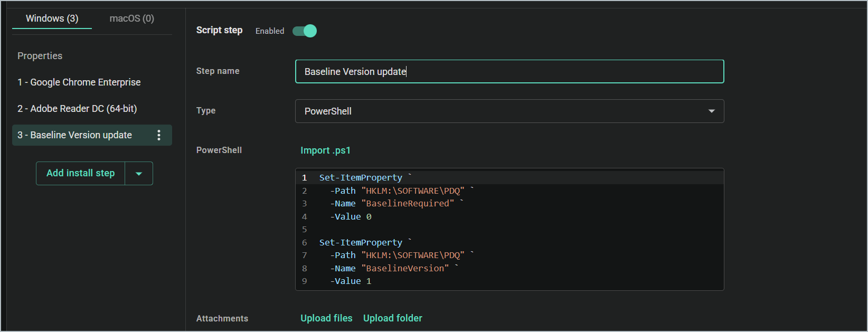This screenshot has height=332, width=868.
Task: Open the Properties section
Action: click(x=40, y=56)
